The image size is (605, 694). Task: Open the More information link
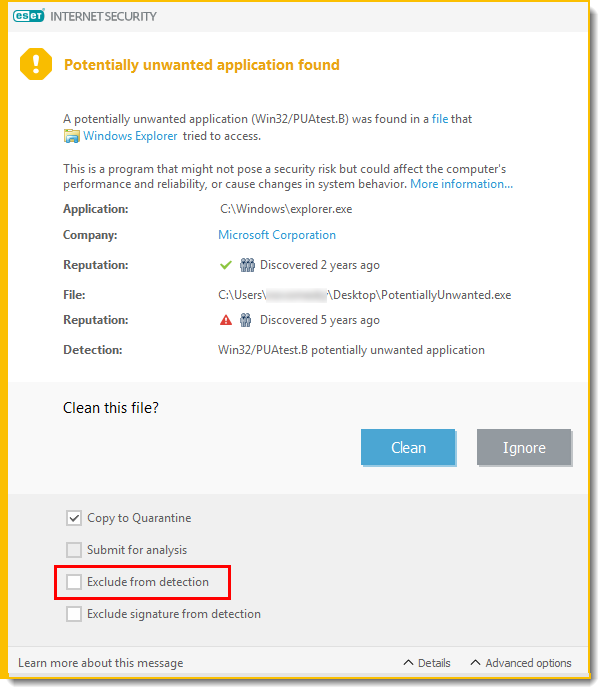462,184
